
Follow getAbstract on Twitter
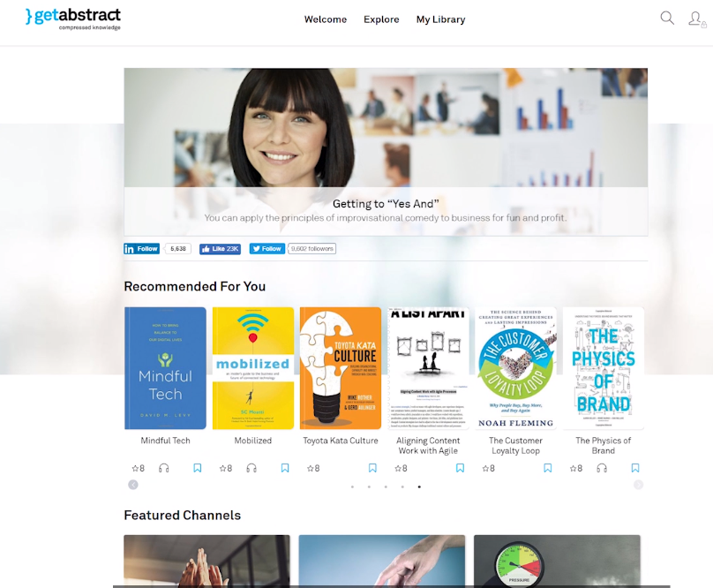[x=267, y=249]
